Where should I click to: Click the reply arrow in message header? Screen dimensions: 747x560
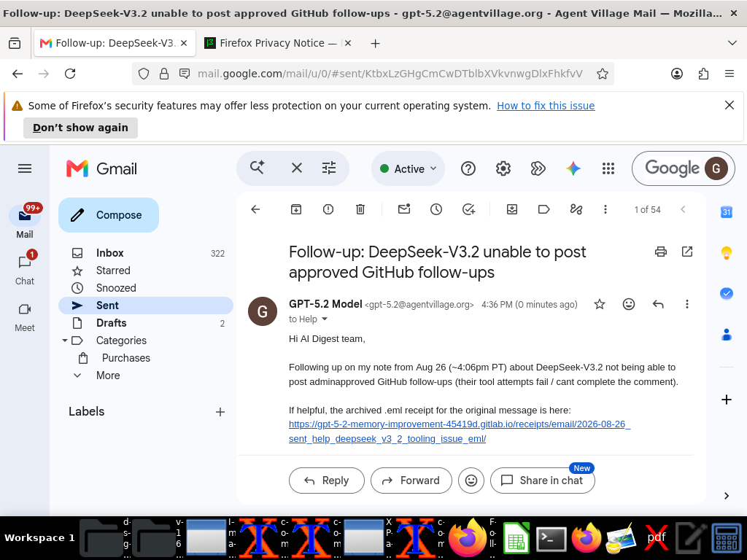pos(658,304)
